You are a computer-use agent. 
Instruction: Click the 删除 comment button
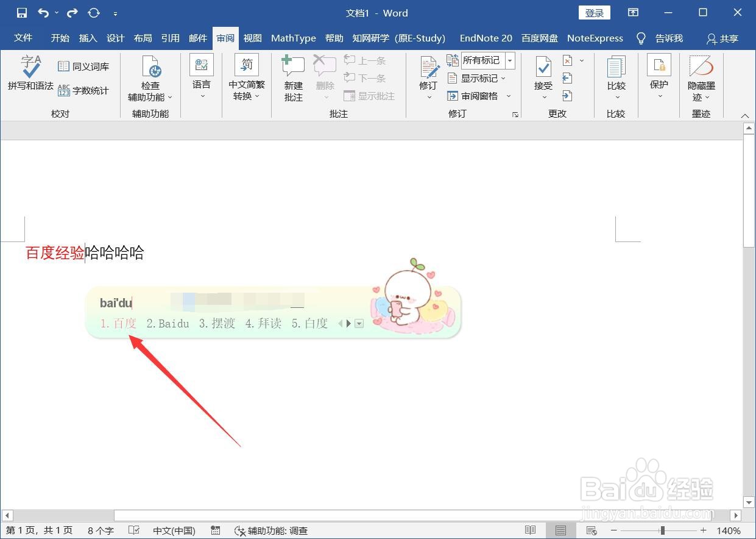click(325, 77)
